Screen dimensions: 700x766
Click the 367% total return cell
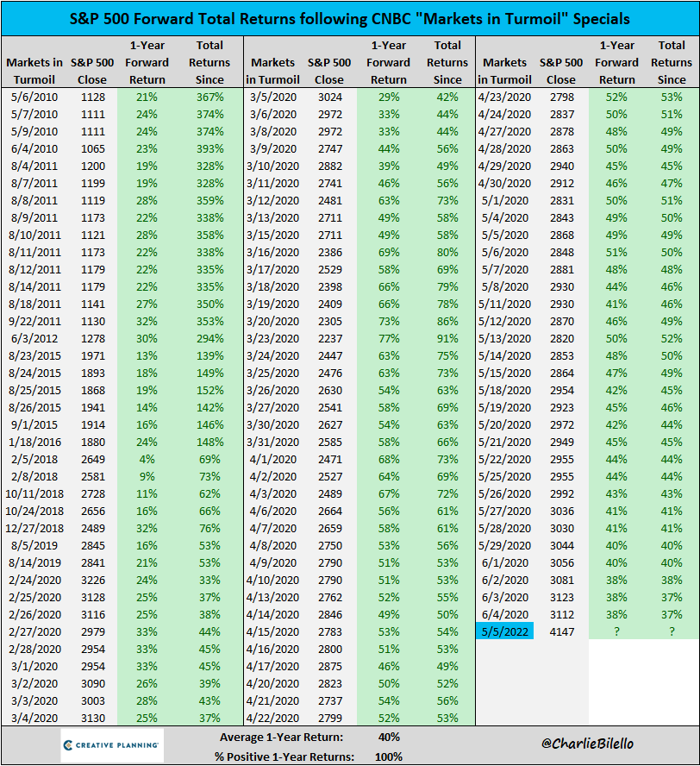(x=209, y=97)
